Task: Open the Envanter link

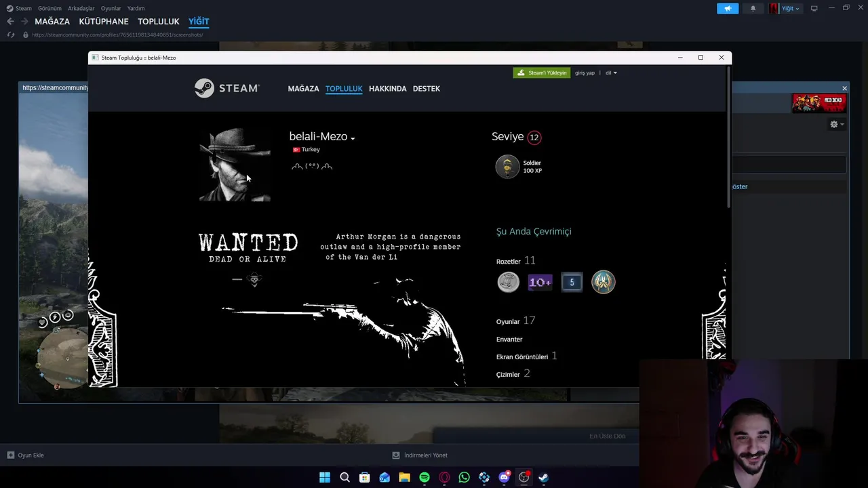Action: tap(509, 340)
